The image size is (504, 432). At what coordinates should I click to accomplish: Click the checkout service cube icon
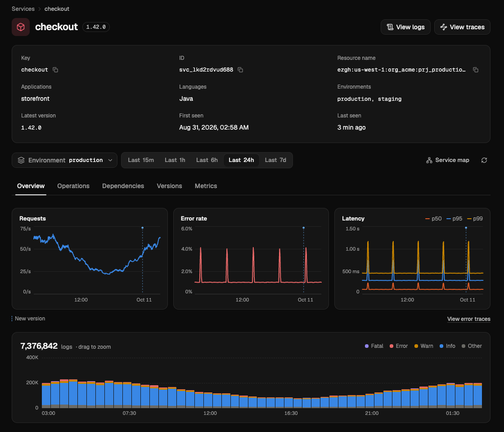(x=21, y=27)
